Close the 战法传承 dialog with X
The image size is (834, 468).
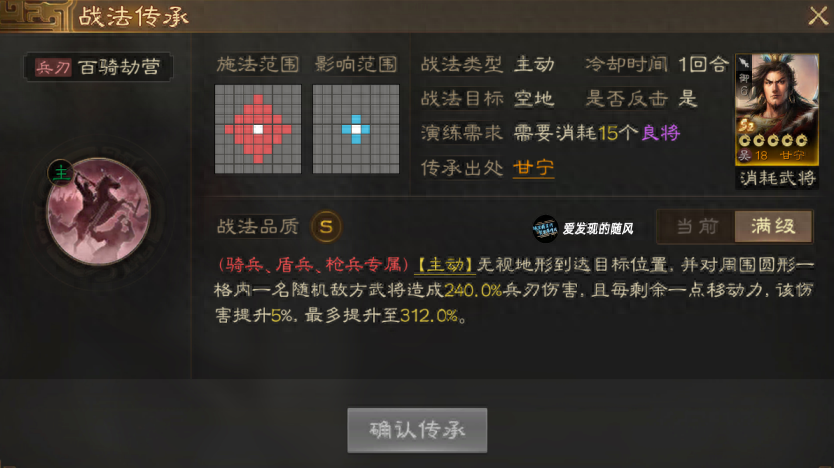[818, 16]
